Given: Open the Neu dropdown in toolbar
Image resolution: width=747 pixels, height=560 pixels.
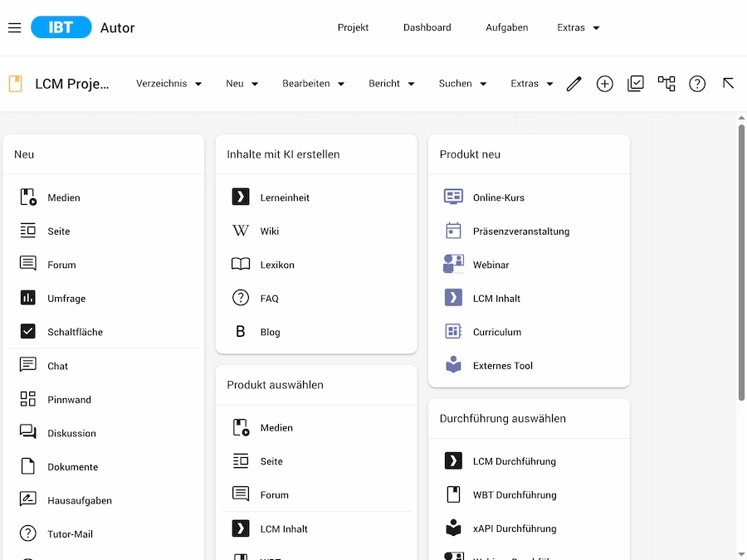Looking at the screenshot, I should pyautogui.click(x=242, y=84).
